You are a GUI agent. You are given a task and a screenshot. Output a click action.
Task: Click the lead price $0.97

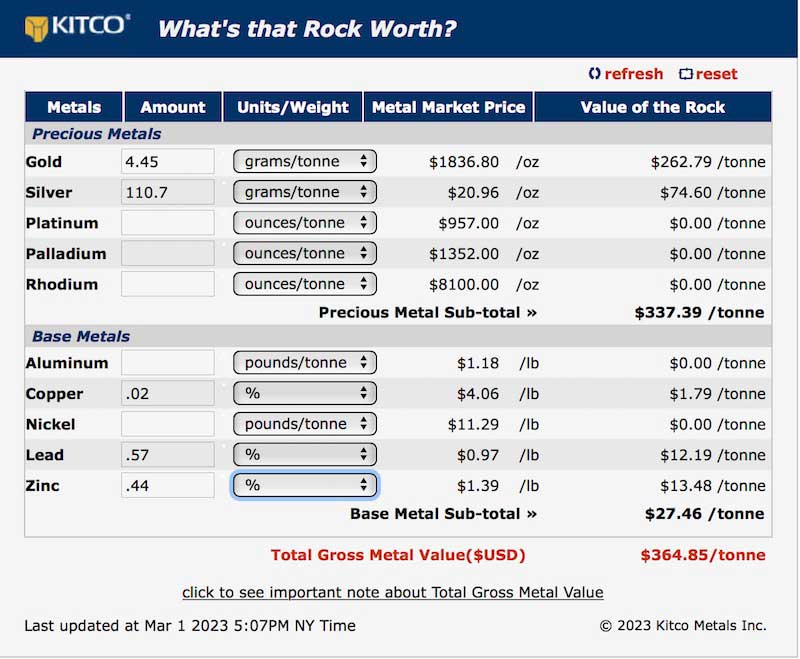tap(478, 454)
